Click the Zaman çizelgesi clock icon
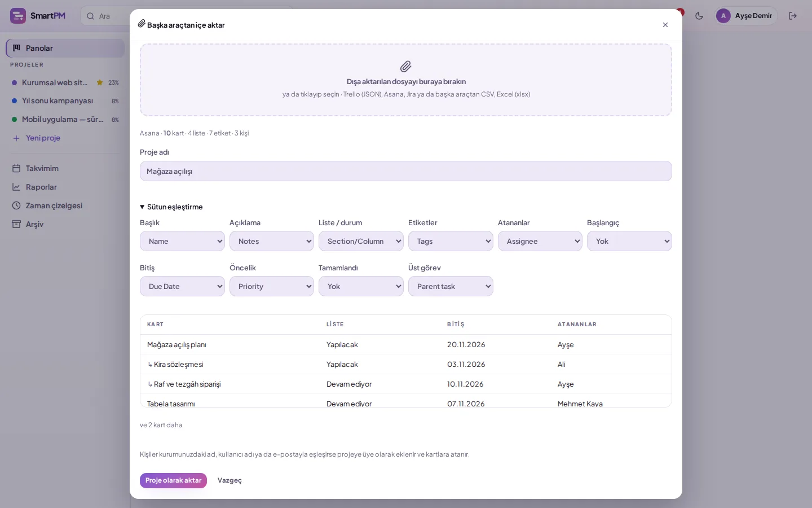The width and height of the screenshot is (812, 508). click(16, 205)
